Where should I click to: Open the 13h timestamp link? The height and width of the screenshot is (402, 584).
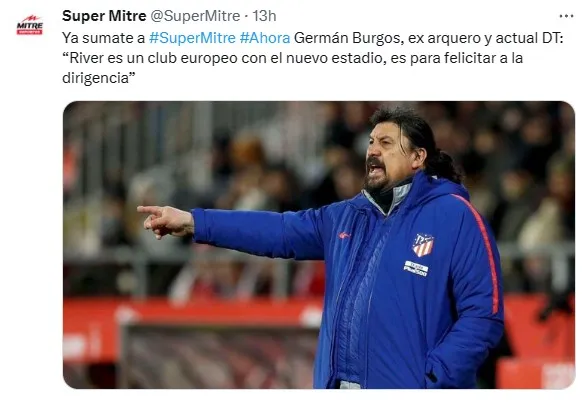[264, 16]
